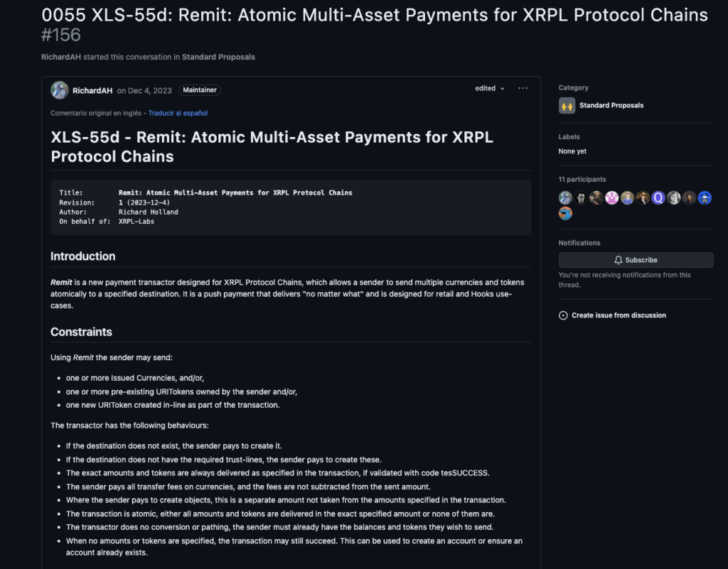Click RichardAH's name in the "started this conversation" line
728x569 pixels.
[x=61, y=57]
